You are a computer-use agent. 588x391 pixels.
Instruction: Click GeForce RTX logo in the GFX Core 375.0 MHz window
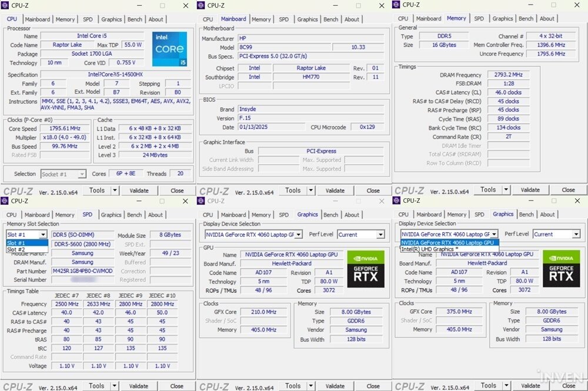(x=562, y=269)
